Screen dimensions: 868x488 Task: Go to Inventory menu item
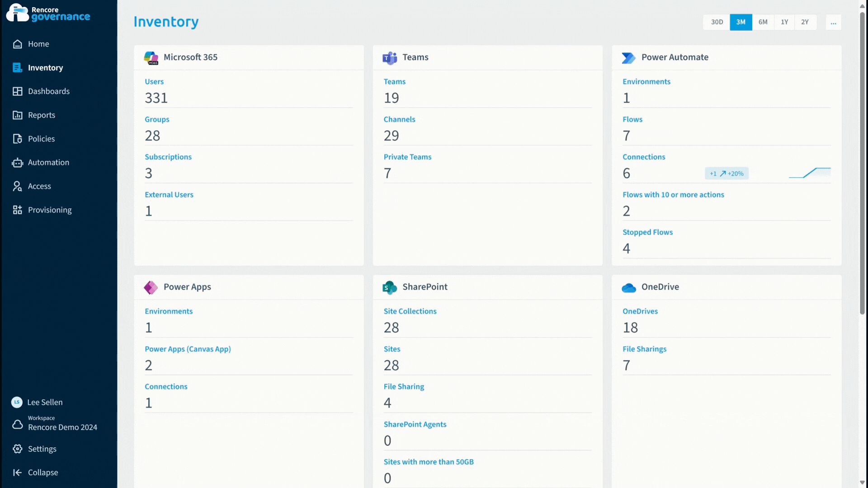tap(45, 68)
